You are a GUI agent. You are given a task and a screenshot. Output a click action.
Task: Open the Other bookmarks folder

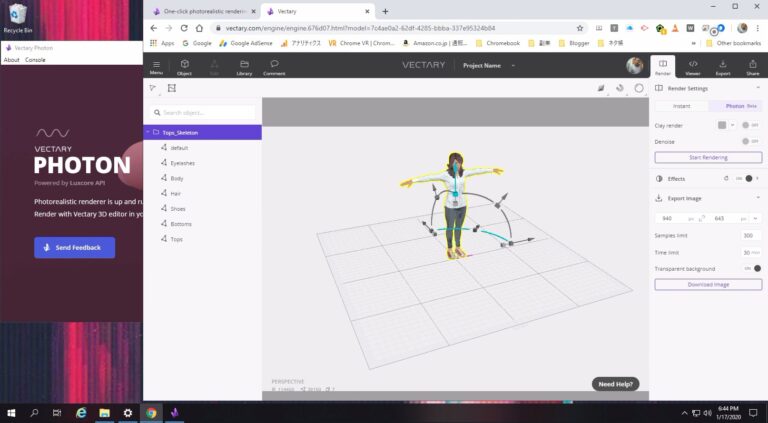(x=734, y=43)
